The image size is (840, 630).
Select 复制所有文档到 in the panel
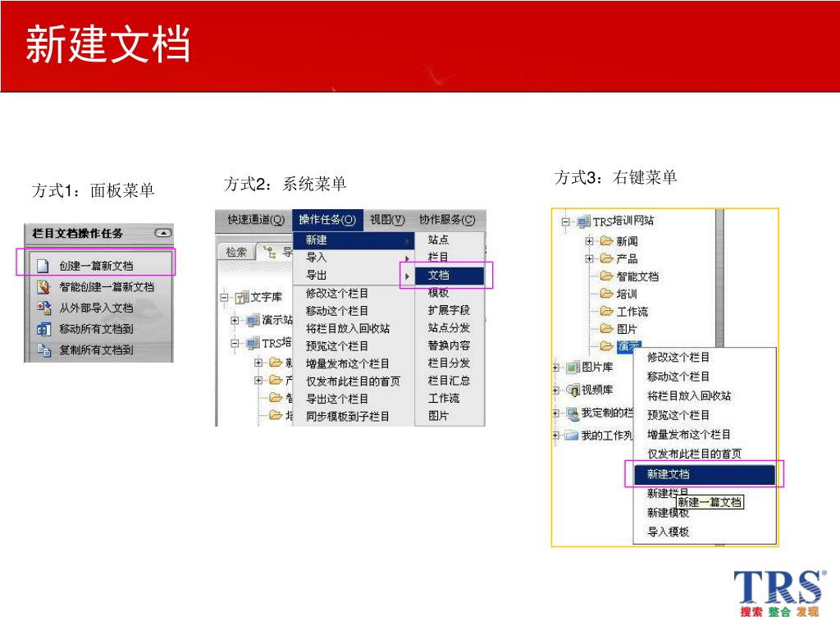(x=97, y=349)
